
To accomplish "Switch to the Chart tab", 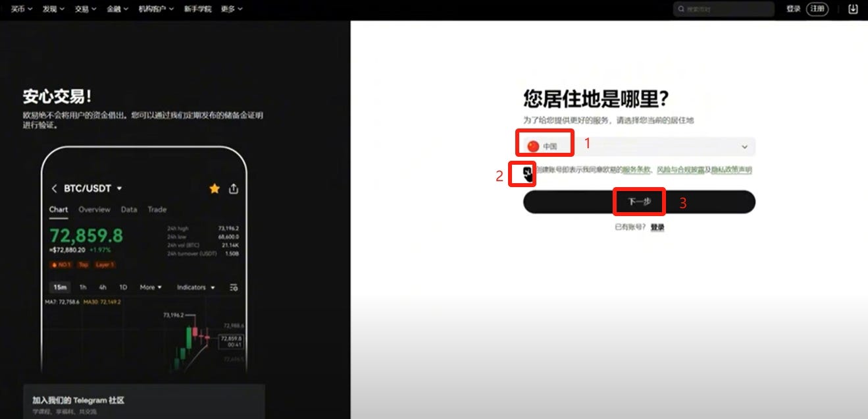I will point(59,209).
